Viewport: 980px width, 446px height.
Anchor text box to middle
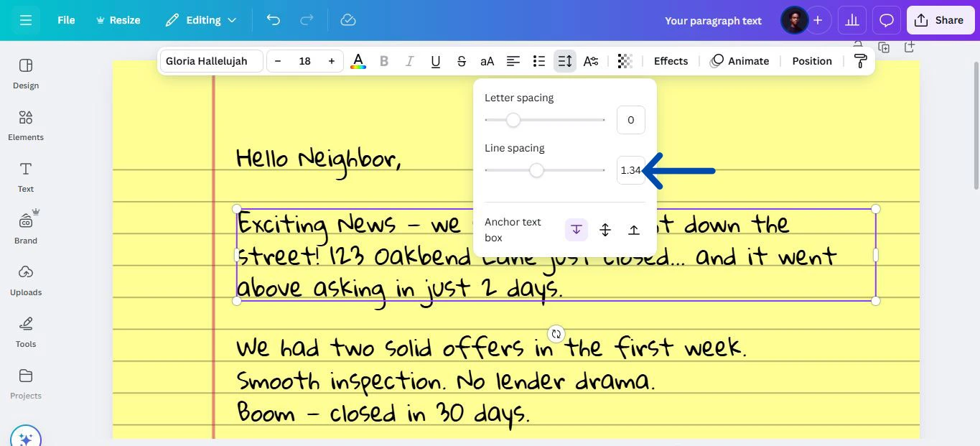(x=605, y=230)
